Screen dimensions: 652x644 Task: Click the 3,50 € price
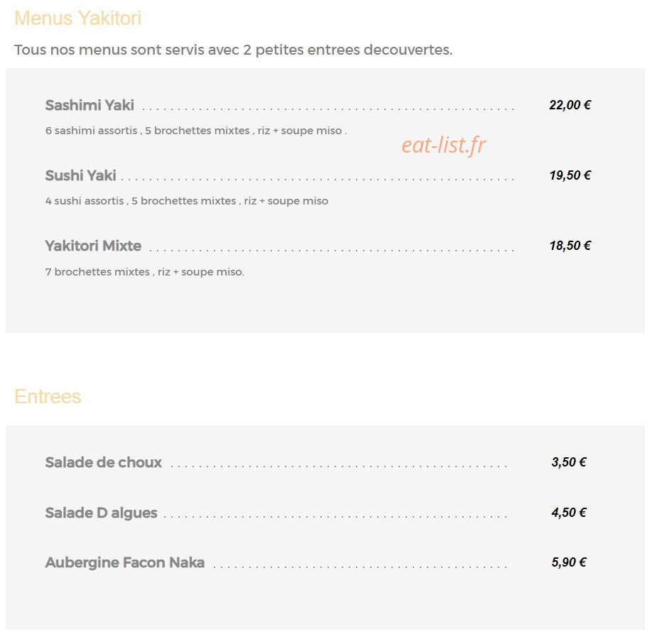coord(569,462)
